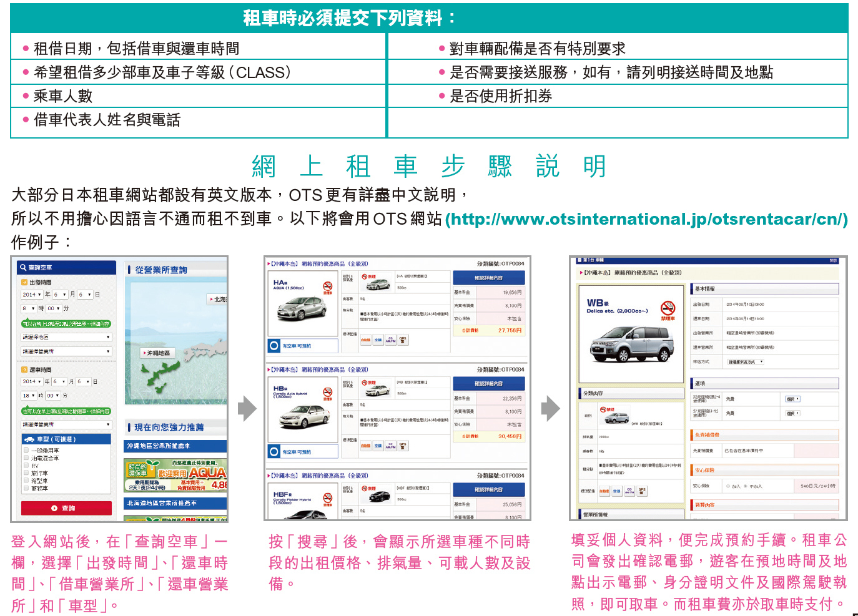Click the 空調 equipment icon in the HB listing

tap(378, 446)
